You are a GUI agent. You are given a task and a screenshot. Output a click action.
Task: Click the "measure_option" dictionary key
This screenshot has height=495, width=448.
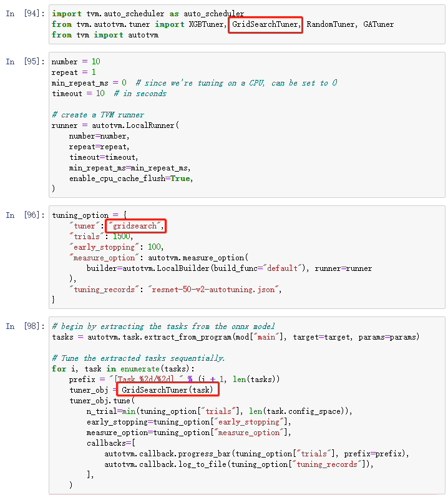tap(104, 258)
